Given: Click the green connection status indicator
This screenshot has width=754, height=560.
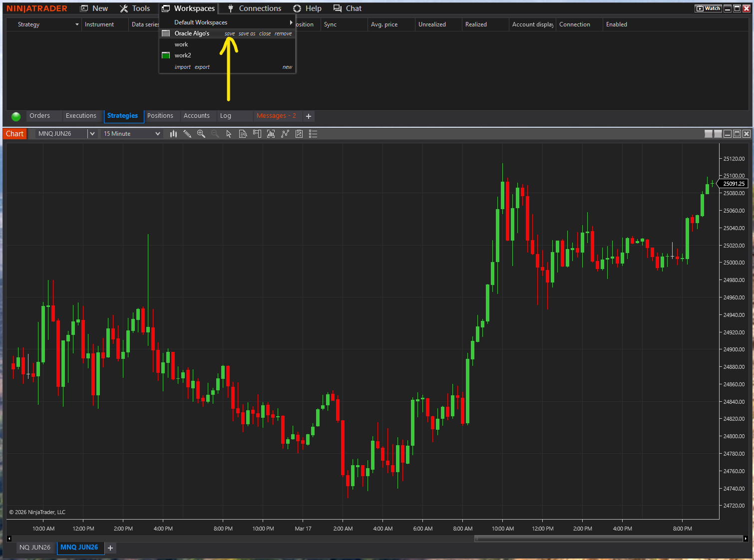Looking at the screenshot, I should pyautogui.click(x=16, y=116).
